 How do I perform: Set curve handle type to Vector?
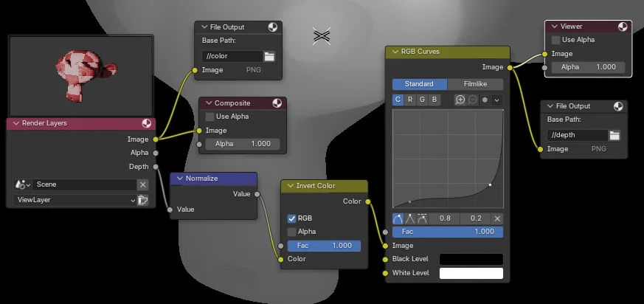(410, 218)
